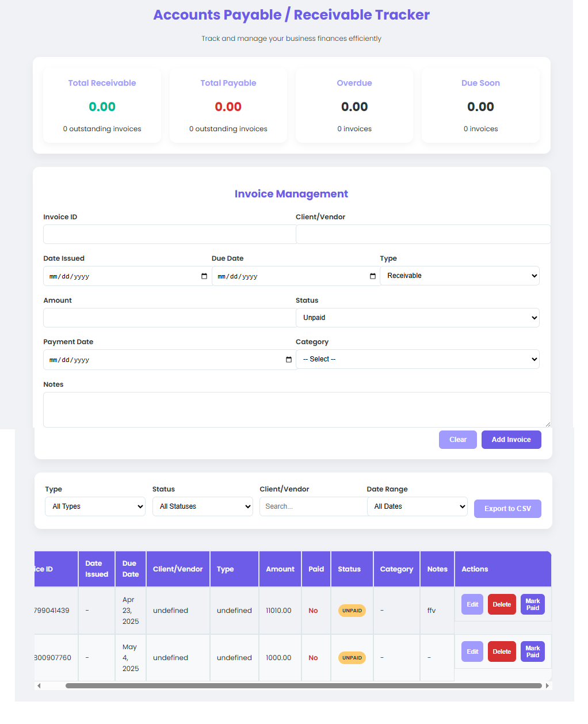Click the table scrollbar left arrow
Image resolution: width=588 pixels, height=724 pixels.
tap(39, 685)
